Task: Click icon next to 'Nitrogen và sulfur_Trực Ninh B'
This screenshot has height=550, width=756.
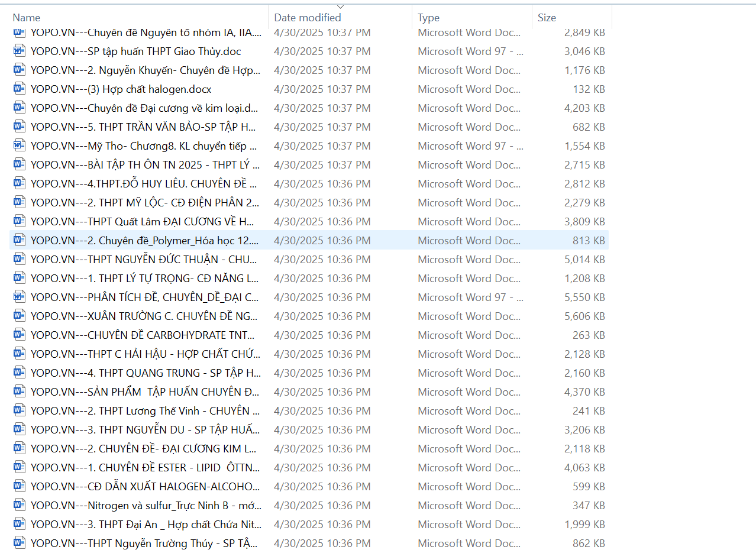Action: pyautogui.click(x=20, y=506)
